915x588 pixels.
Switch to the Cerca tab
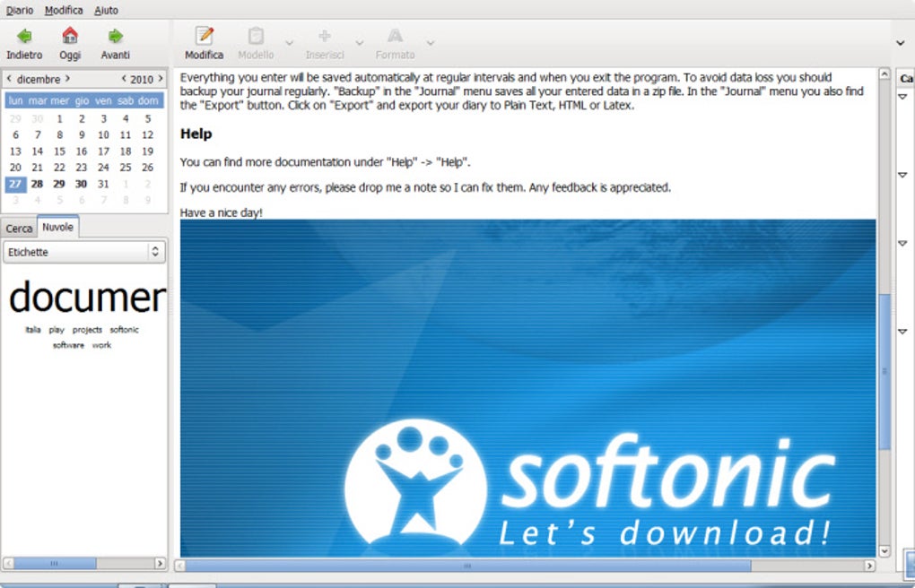(x=19, y=228)
